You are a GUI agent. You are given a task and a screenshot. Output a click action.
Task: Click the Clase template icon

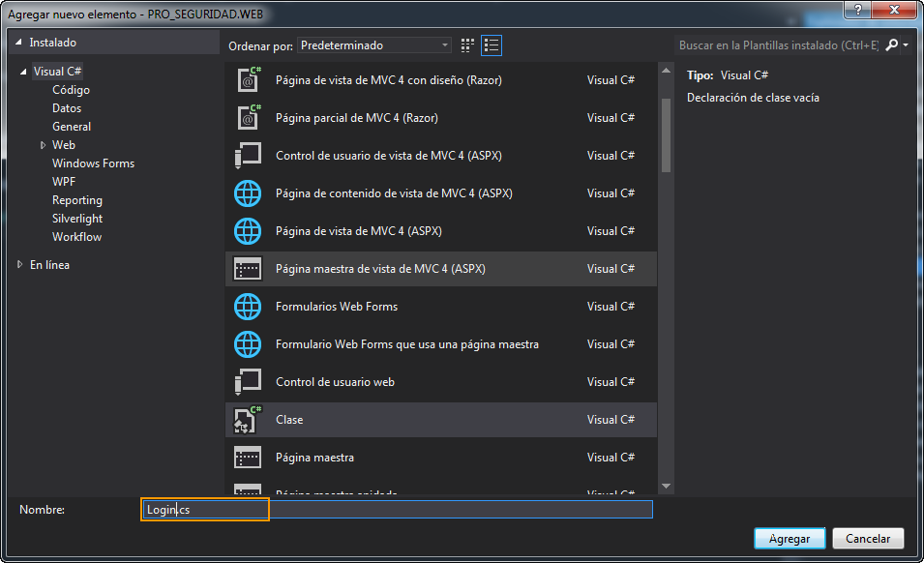[x=248, y=419]
